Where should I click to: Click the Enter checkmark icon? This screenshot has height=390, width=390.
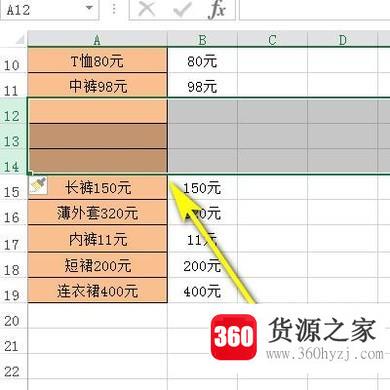click(x=182, y=9)
